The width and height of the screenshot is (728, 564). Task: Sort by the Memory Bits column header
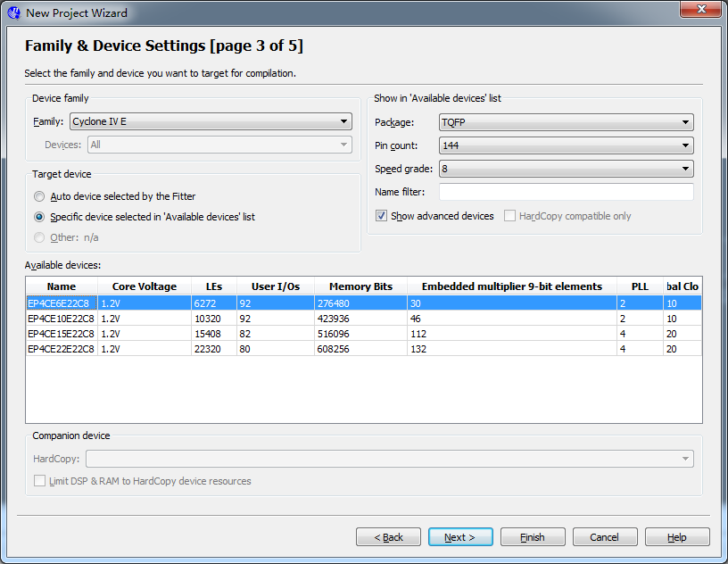(x=360, y=286)
